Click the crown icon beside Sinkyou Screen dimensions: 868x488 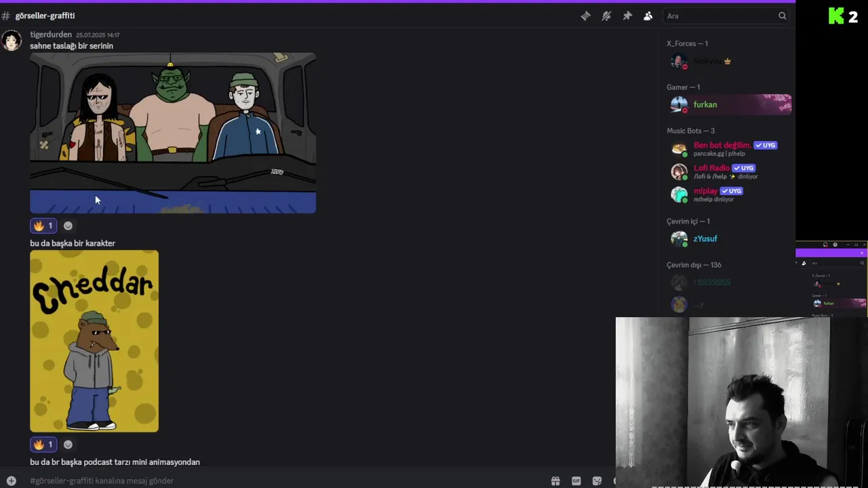pos(728,61)
